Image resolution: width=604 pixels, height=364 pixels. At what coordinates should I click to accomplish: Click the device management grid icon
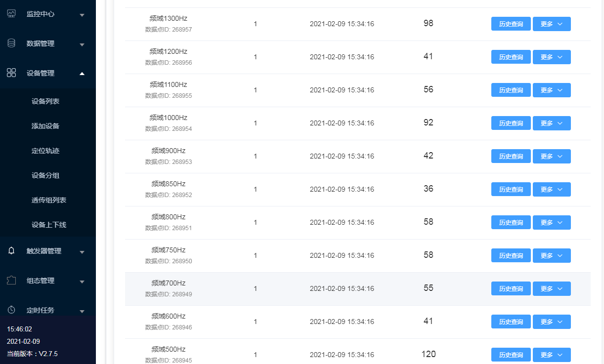(x=11, y=73)
